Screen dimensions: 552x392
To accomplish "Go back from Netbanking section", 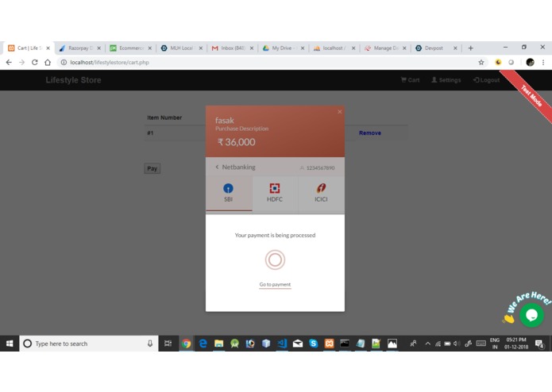I will tap(217, 167).
